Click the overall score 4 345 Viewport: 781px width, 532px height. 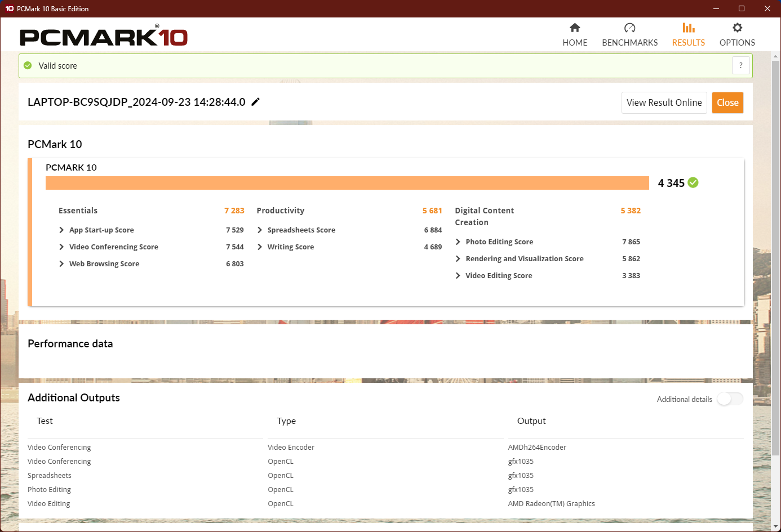[671, 183]
